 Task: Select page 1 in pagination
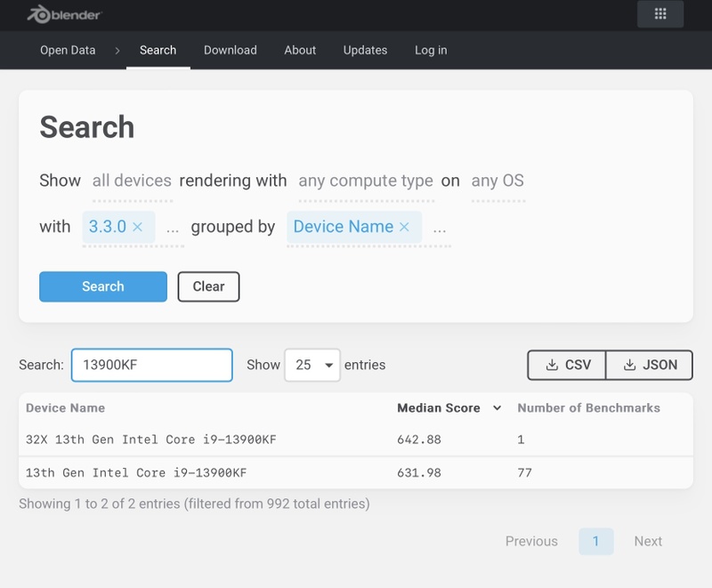click(595, 541)
